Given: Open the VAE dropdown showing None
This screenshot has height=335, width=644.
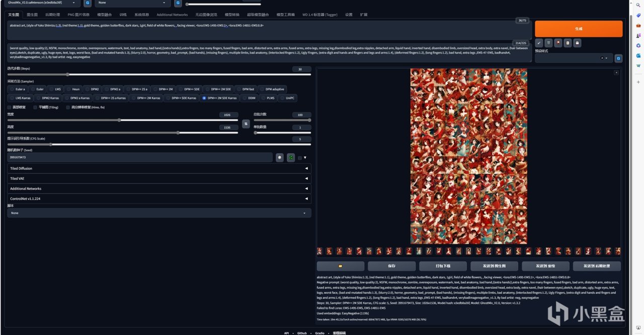Looking at the screenshot, I should [x=133, y=3].
